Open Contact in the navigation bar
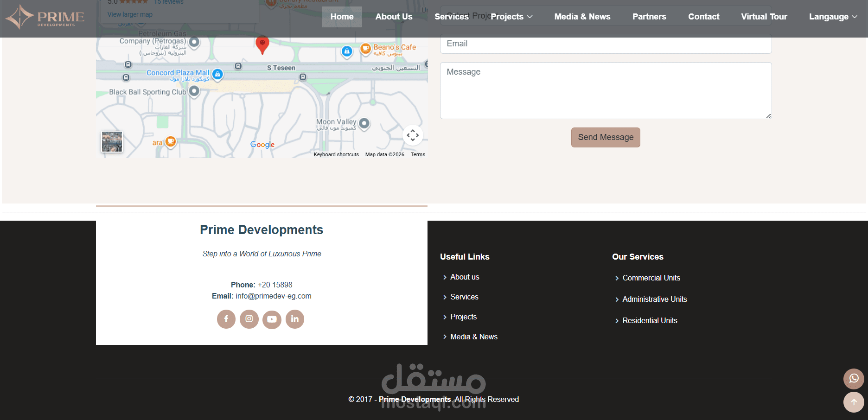The image size is (868, 420). [704, 17]
